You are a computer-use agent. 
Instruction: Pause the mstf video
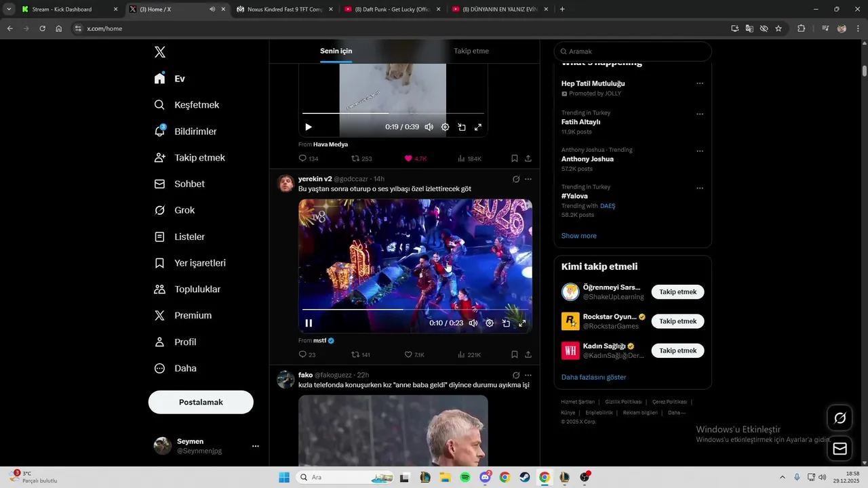click(309, 323)
